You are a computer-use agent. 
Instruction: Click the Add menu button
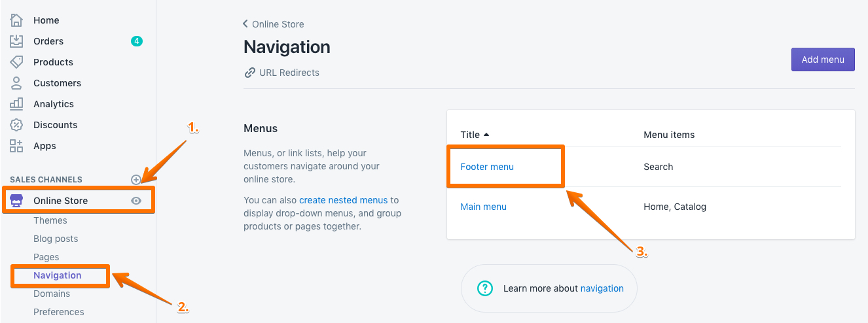[x=823, y=59]
